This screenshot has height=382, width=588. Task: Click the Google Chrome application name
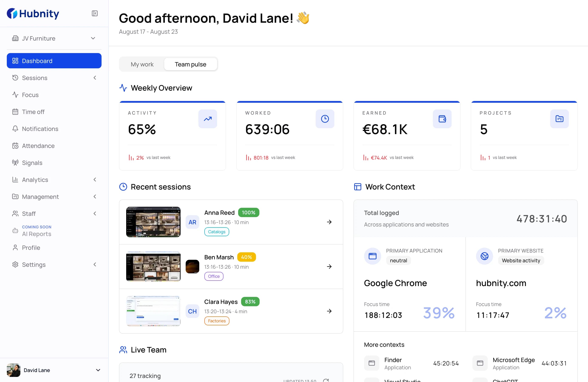pos(395,283)
